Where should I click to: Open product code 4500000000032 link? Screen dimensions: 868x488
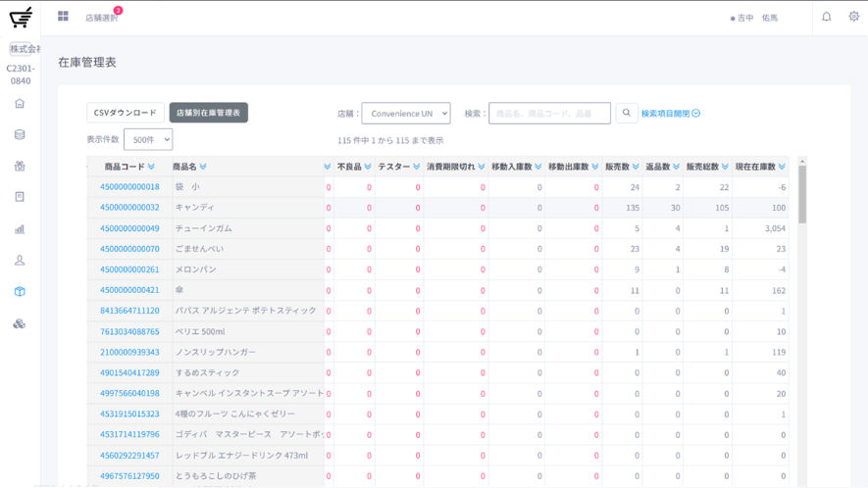(x=129, y=208)
